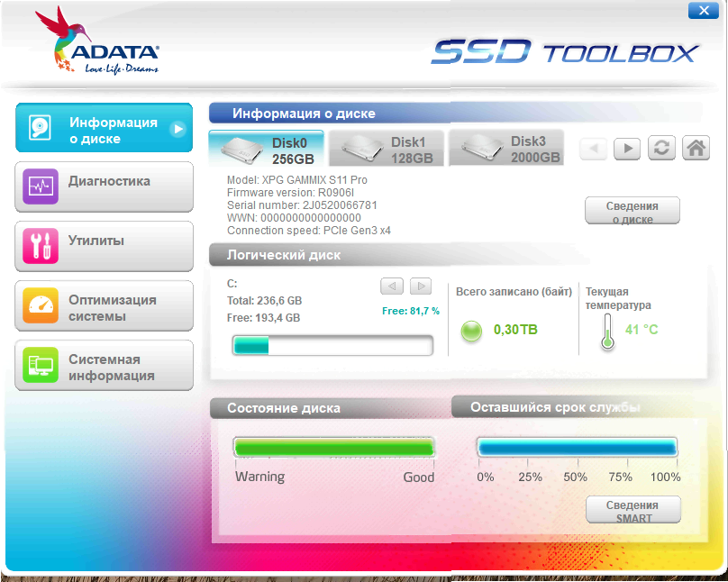Screen dimensions: 728x582
Task: Open the Диагностика section
Action: pyautogui.click(x=104, y=186)
